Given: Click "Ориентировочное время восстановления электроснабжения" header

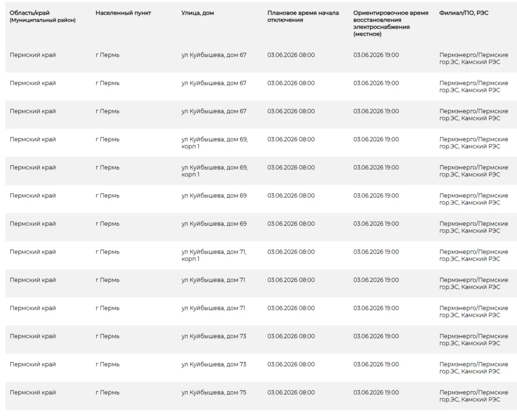Looking at the screenshot, I should pyautogui.click(x=391, y=23).
